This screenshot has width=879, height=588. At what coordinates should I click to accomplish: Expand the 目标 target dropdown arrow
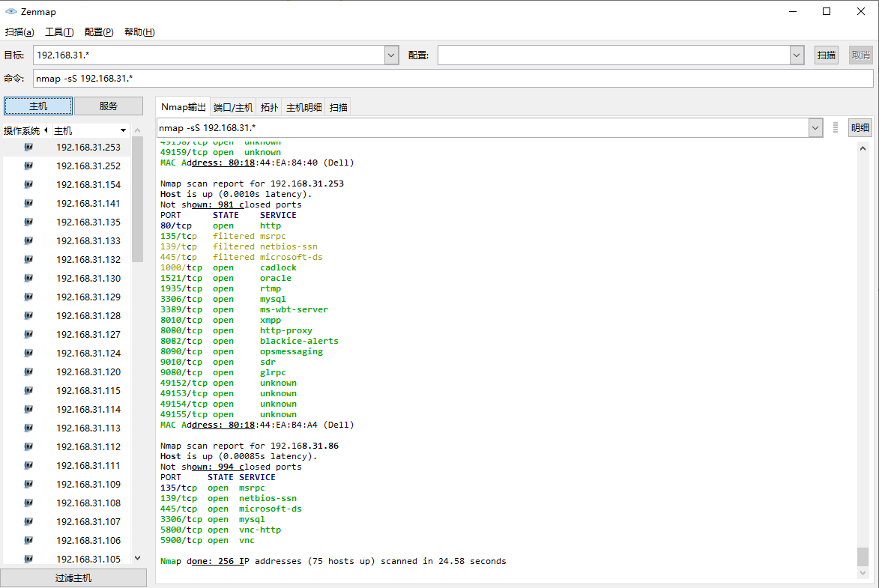click(391, 55)
